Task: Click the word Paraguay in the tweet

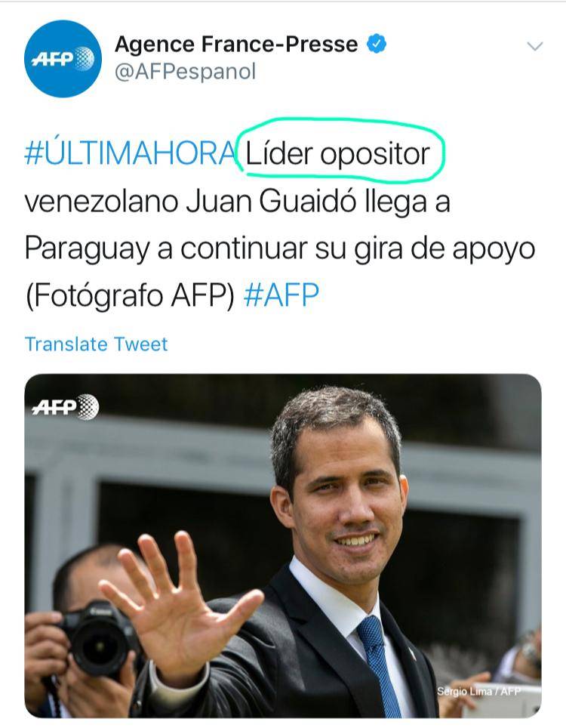Action: pyautogui.click(x=88, y=249)
